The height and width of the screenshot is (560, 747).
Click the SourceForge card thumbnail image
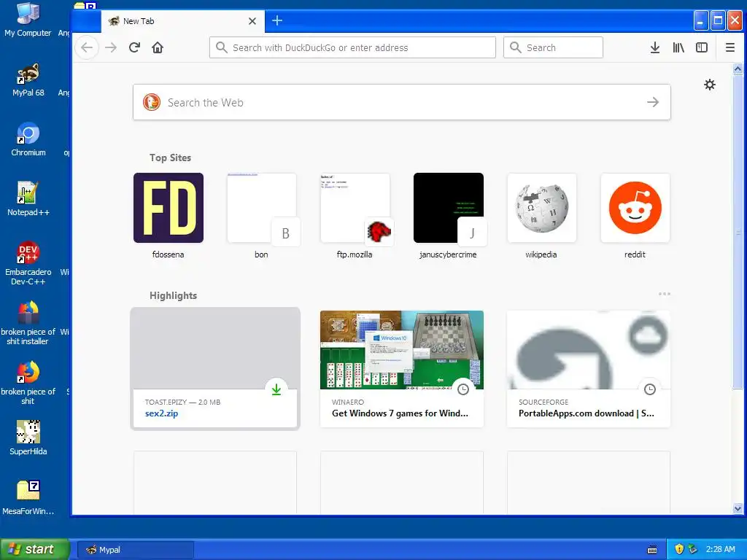tap(589, 349)
